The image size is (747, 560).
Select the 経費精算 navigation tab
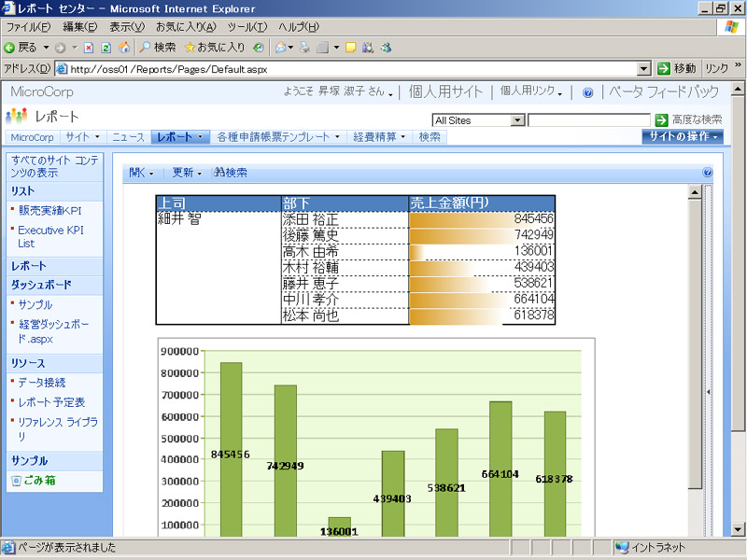(x=379, y=137)
